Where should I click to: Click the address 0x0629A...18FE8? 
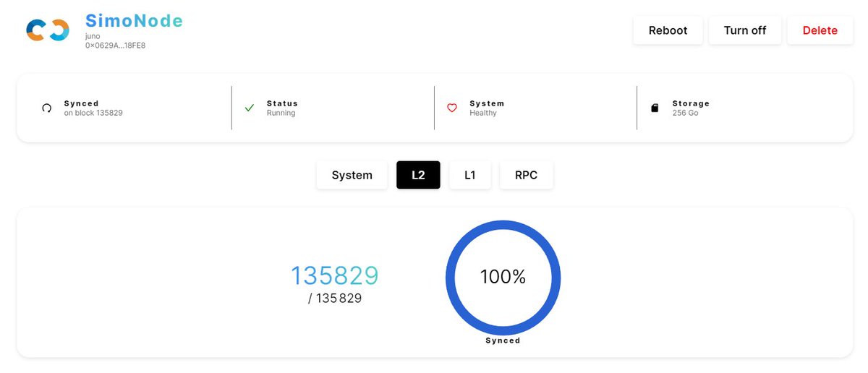point(115,46)
